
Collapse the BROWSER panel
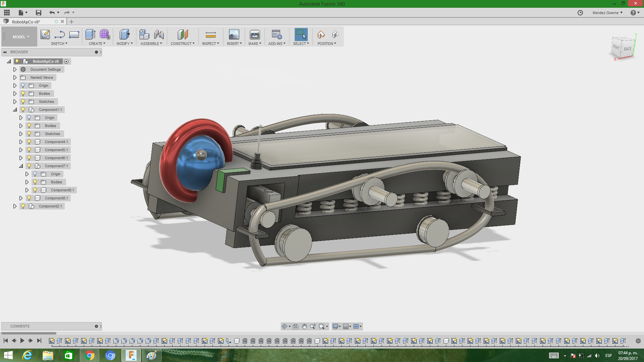(5, 52)
